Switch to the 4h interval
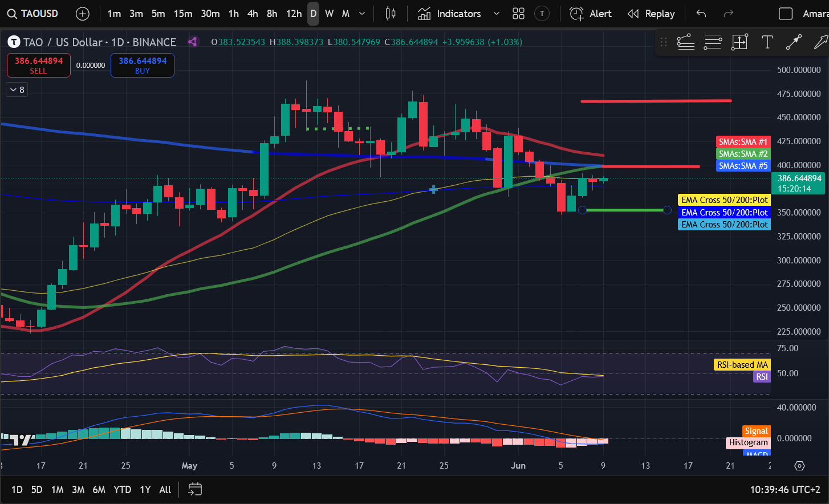This screenshot has width=829, height=504. tap(253, 14)
